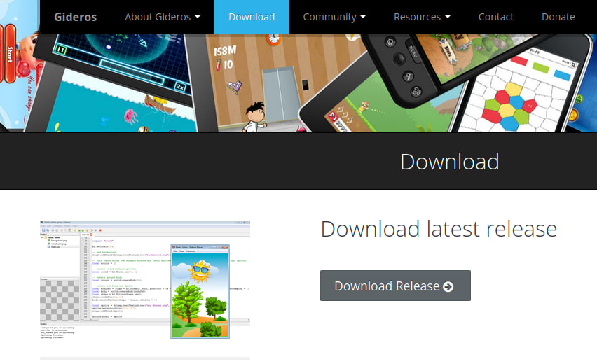Go to the Contact page
The image size is (597, 364).
coord(495,17)
